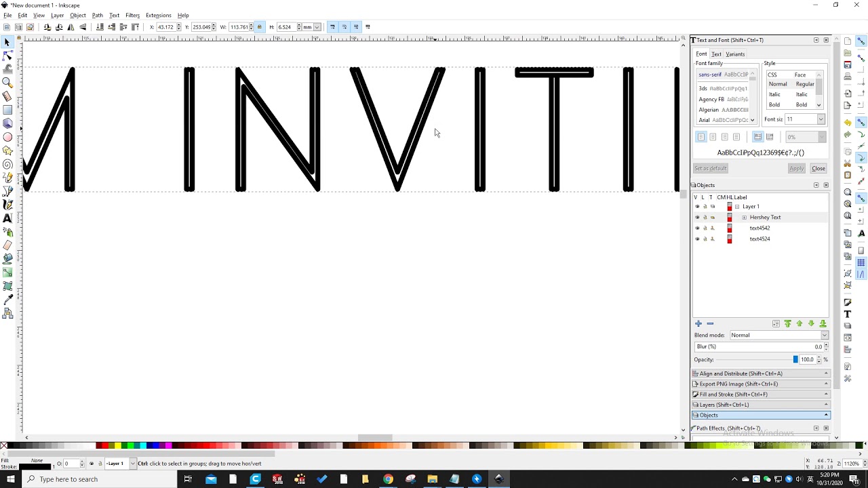The image size is (868, 488).
Task: Click the Undo yellow arrow icon
Action: tap(848, 123)
